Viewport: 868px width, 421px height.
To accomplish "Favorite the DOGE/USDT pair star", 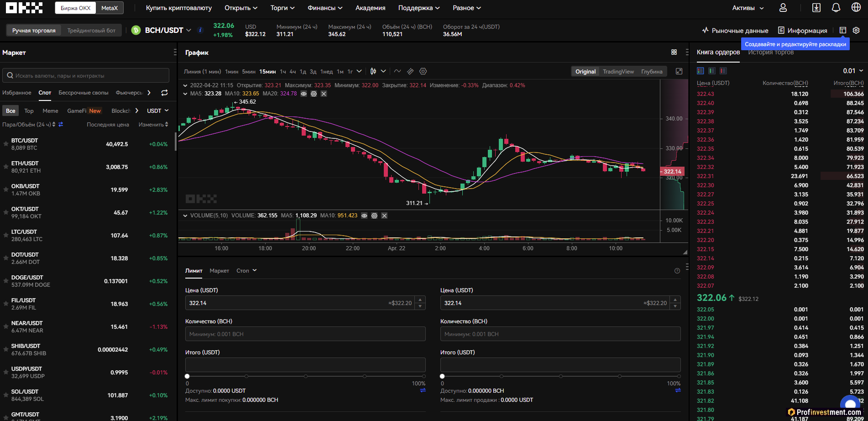I will [6, 281].
